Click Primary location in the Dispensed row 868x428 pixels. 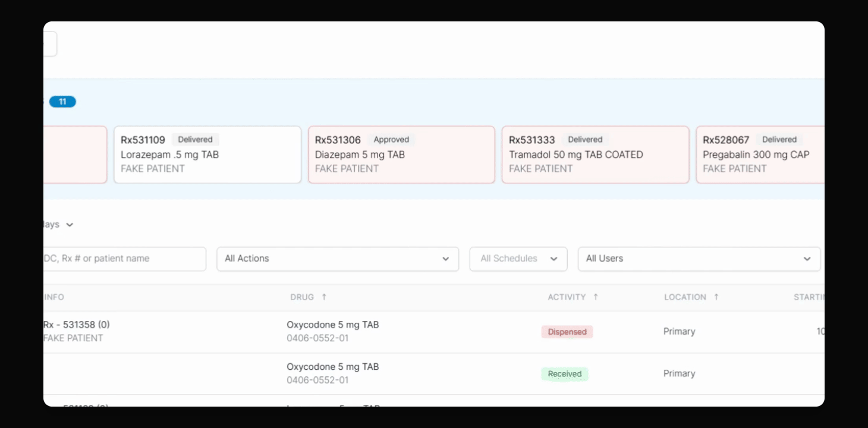click(x=680, y=332)
